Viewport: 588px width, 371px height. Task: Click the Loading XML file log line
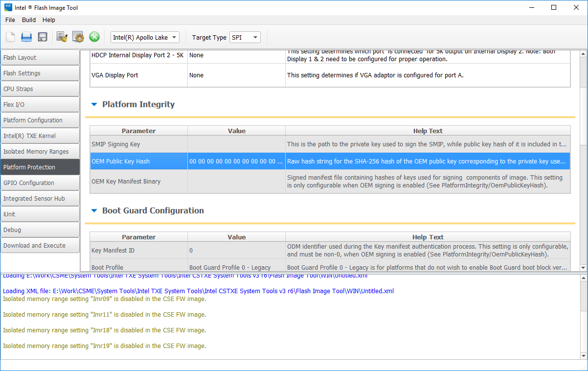tap(198, 291)
